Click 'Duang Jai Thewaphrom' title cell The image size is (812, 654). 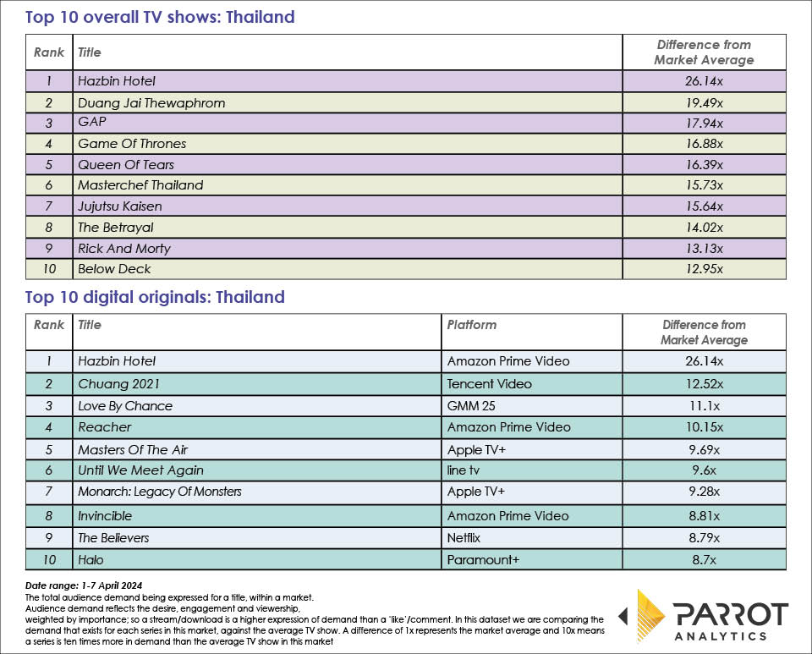348,102
